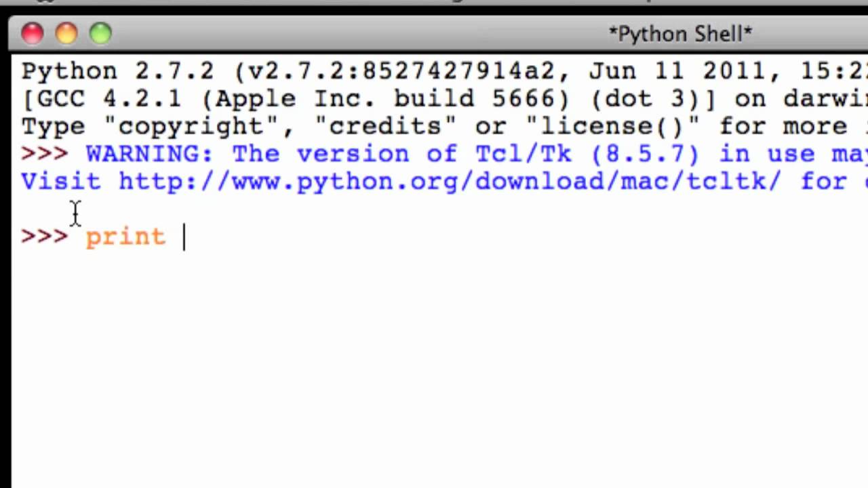Click the >>> prompt before print
Screen dimensions: 868x488
click(x=45, y=237)
